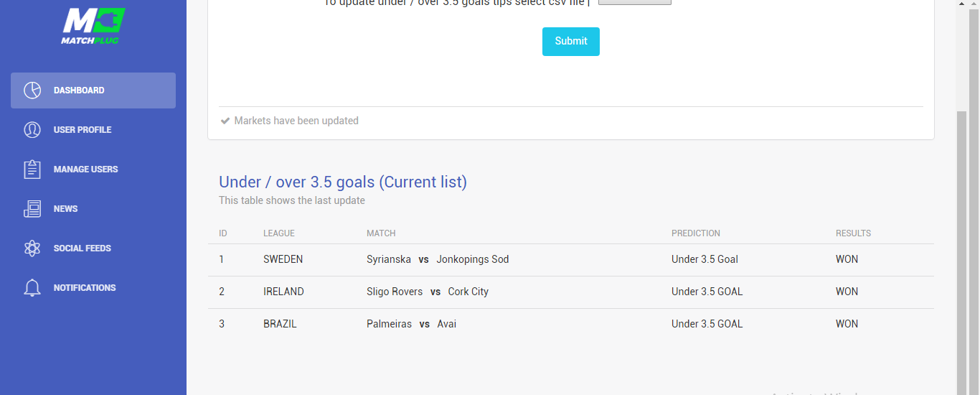The image size is (980, 395).
Task: Go to USER PROFILE page
Action: coord(83,130)
